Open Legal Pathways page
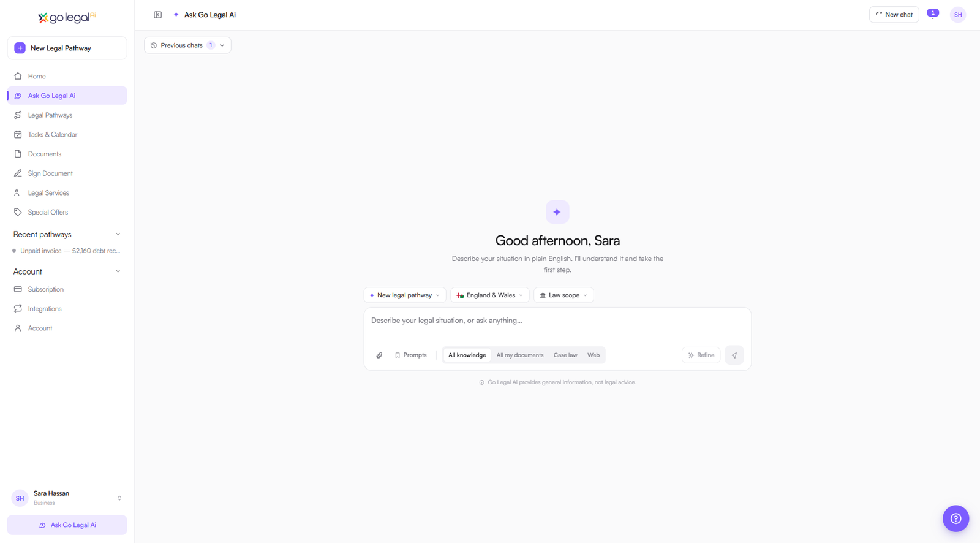 [67, 115]
